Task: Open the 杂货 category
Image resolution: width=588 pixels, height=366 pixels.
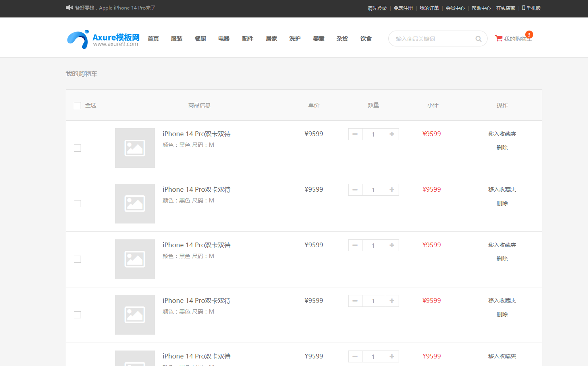Action: pos(342,39)
